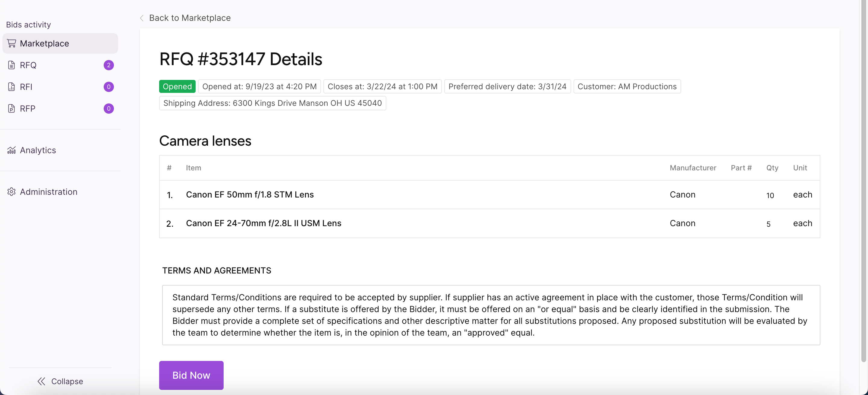Collapse the sidebar with Collapse label
Viewport: 868px width, 395px height.
click(x=67, y=381)
